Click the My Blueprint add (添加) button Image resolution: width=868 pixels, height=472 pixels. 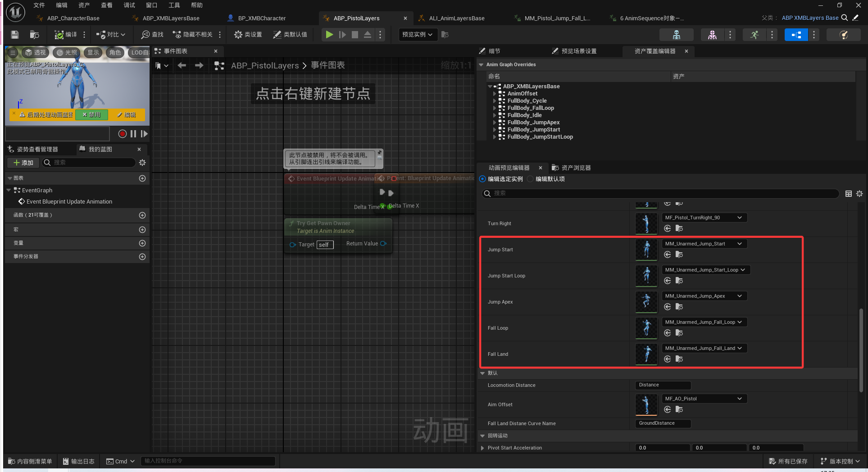click(x=23, y=163)
